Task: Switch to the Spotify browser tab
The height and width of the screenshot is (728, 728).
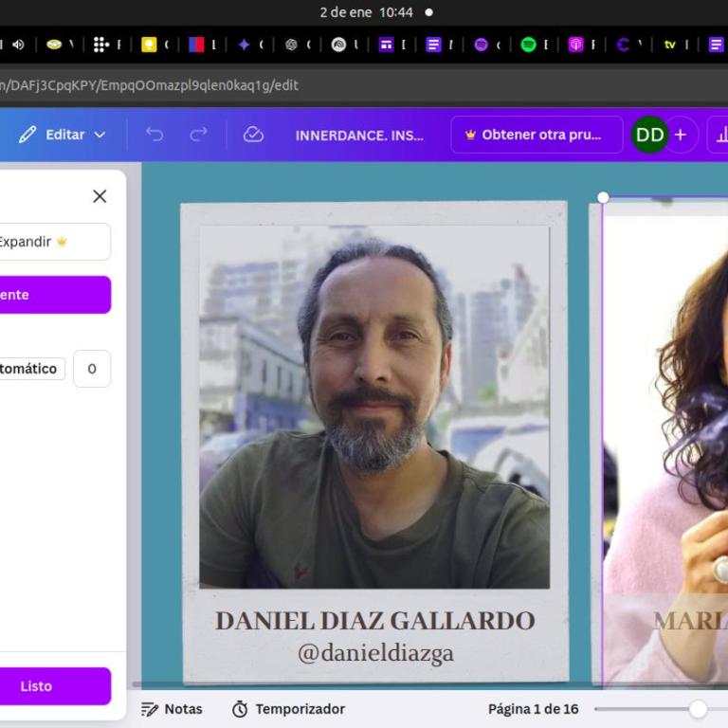Action: point(528,45)
